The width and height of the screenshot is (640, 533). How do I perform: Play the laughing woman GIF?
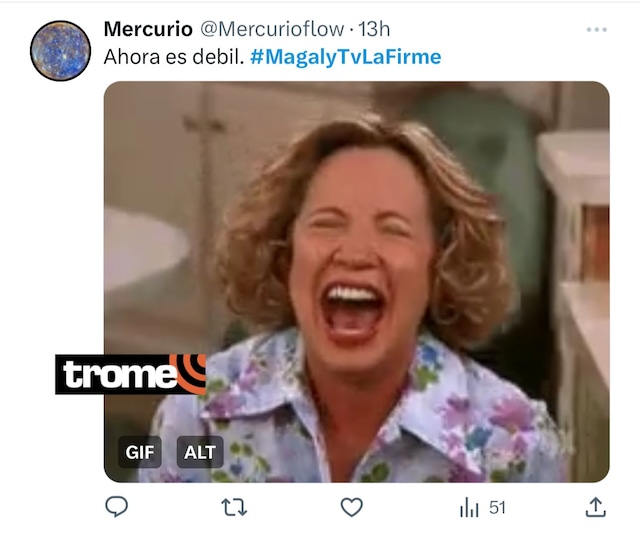coord(356,282)
